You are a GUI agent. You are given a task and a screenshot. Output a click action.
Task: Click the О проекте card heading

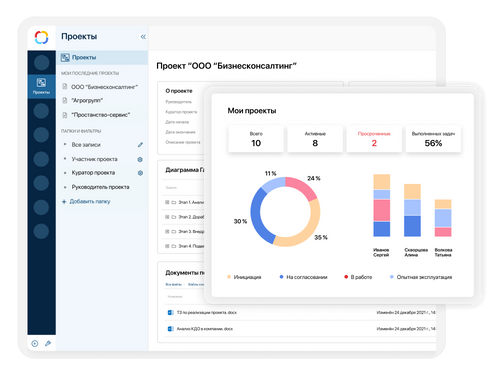pyautogui.click(x=179, y=91)
